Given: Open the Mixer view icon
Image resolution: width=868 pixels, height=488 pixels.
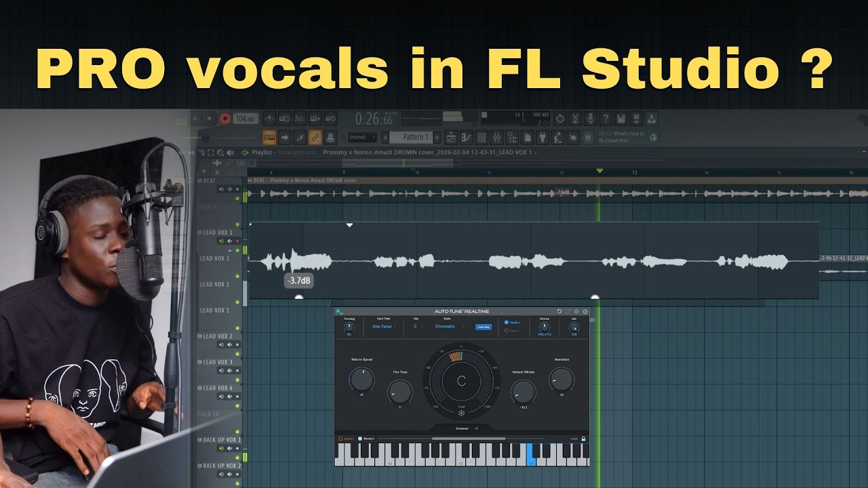Looking at the screenshot, I should (496, 137).
